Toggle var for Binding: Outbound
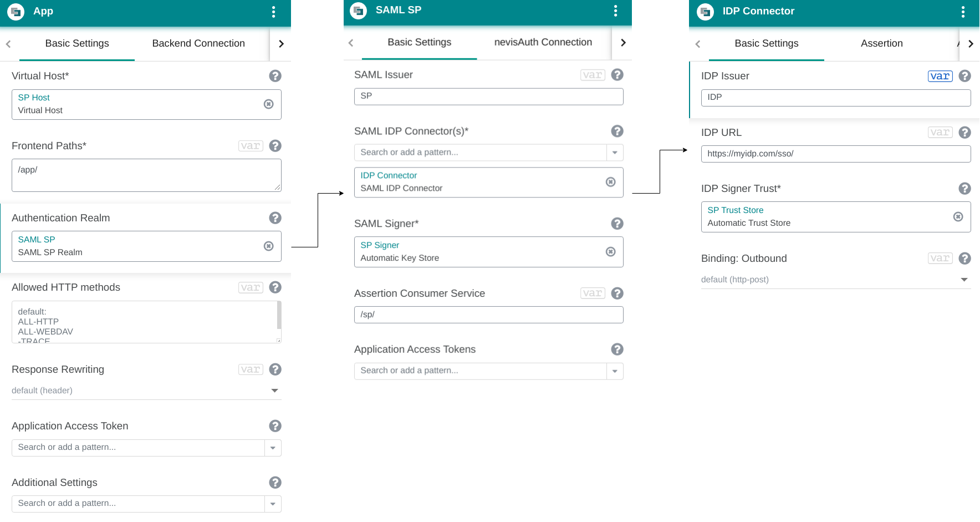 [940, 259]
